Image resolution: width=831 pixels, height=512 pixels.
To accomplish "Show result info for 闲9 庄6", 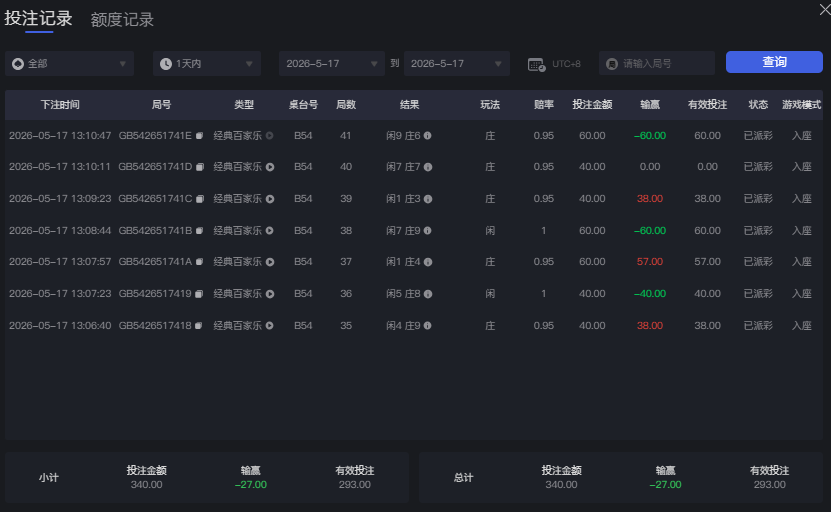I will [x=427, y=136].
